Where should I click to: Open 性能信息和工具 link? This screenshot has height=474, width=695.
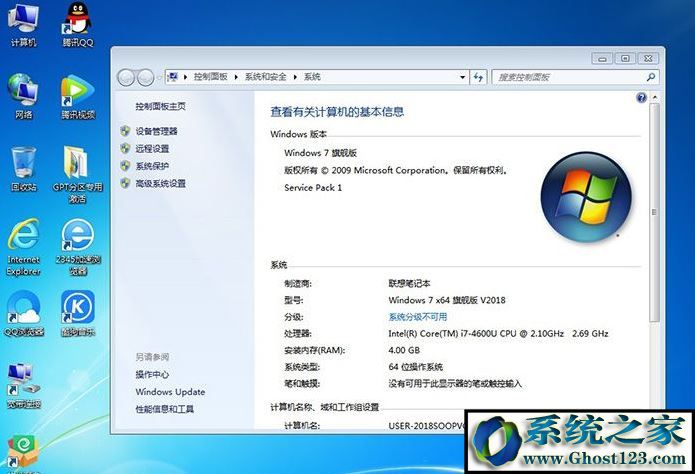[164, 409]
